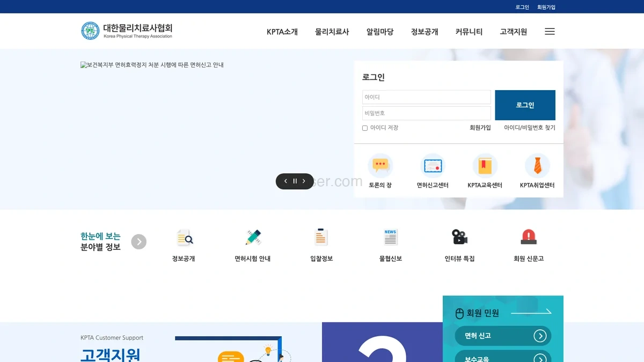Open the 알림마당 menu
The width and height of the screenshot is (644, 362).
[380, 32]
